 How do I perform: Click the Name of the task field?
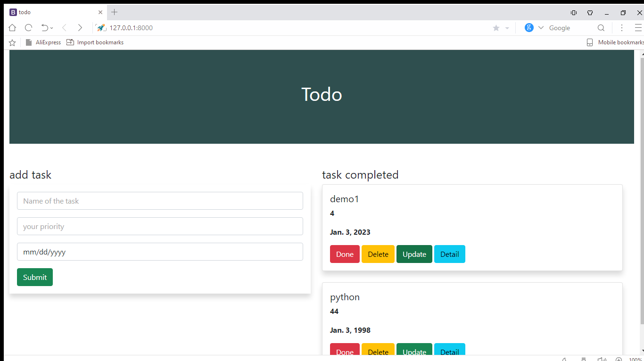(160, 201)
